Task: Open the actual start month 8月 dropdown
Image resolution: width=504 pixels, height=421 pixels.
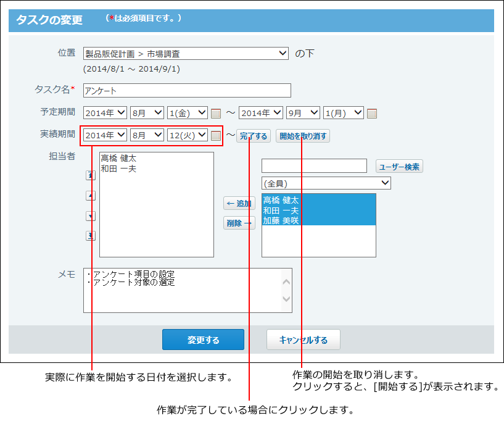Action: click(147, 135)
